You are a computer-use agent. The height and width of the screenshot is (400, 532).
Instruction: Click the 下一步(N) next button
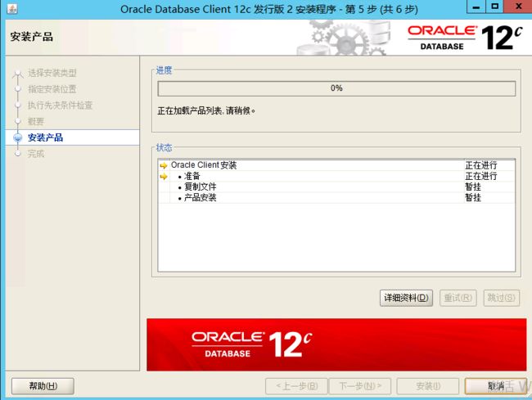pos(360,386)
